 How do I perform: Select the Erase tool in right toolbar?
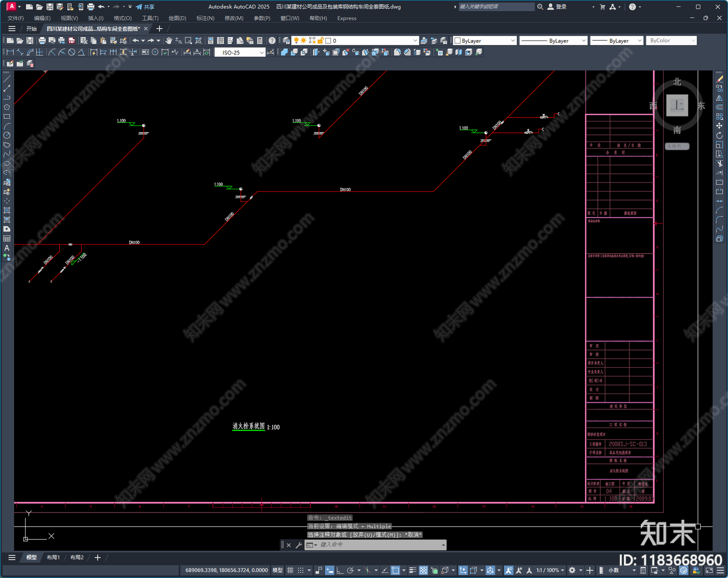(719, 79)
